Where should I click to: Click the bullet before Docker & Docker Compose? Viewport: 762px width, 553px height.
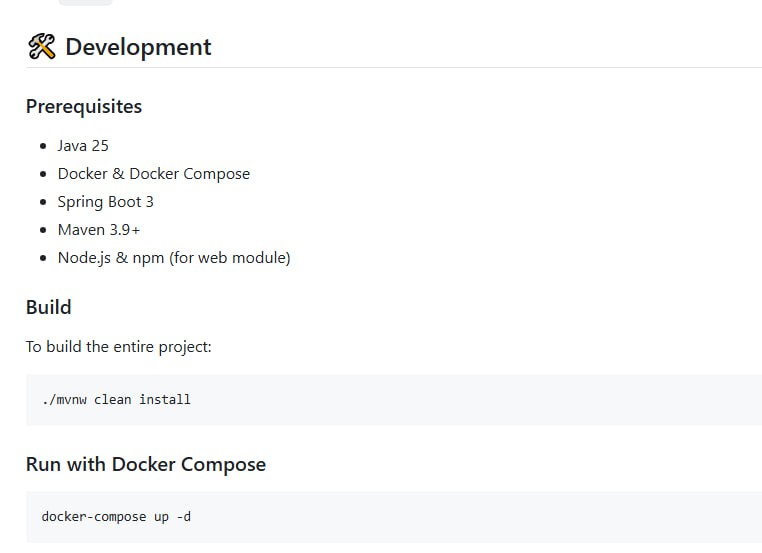43,174
